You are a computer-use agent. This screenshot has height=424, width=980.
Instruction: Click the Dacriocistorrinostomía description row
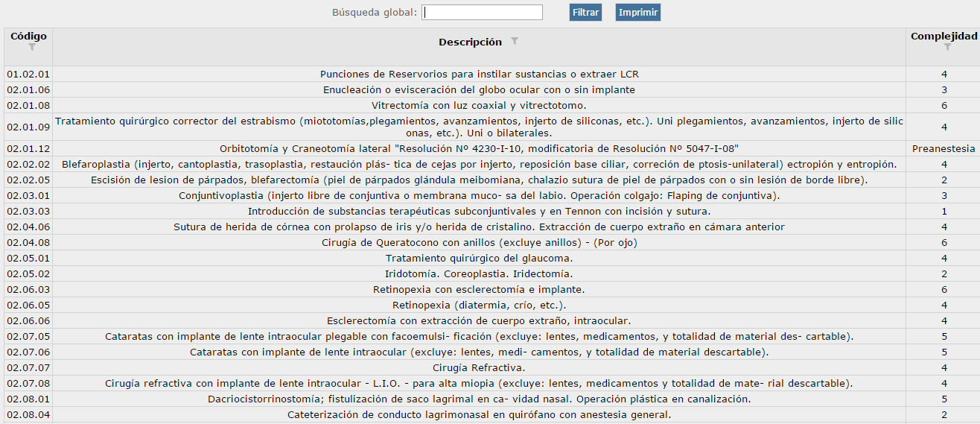coord(480,399)
